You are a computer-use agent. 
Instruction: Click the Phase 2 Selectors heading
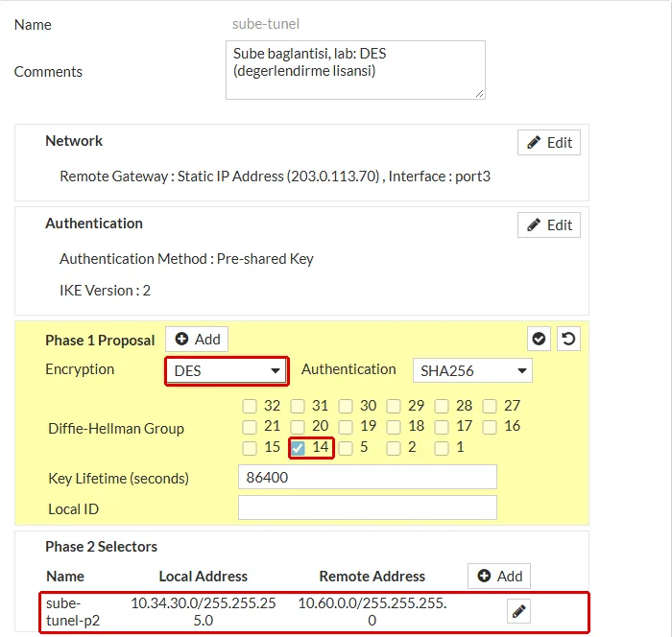[101, 547]
